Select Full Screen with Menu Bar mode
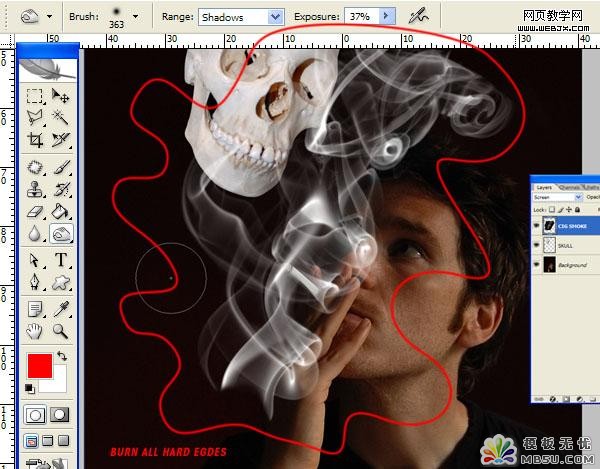Screen dimensions: 600x469 (x=47, y=441)
